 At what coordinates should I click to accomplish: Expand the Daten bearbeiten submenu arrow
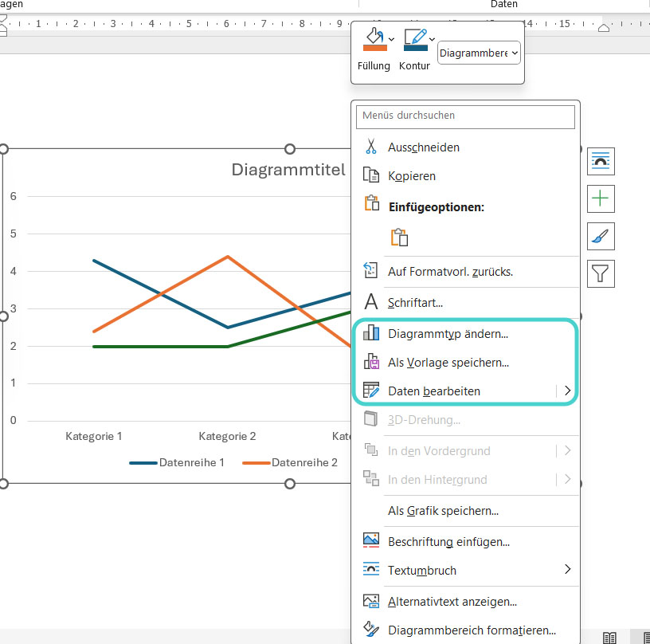pos(567,391)
